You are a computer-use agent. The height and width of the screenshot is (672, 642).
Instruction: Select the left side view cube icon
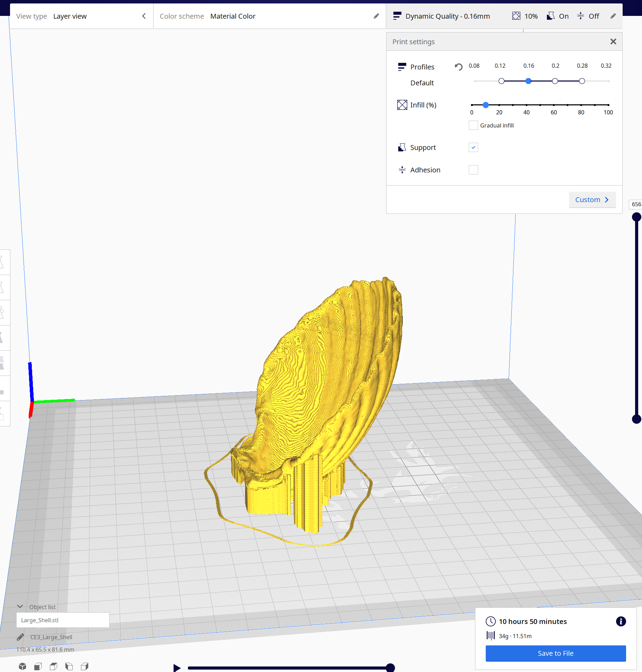coord(69,666)
